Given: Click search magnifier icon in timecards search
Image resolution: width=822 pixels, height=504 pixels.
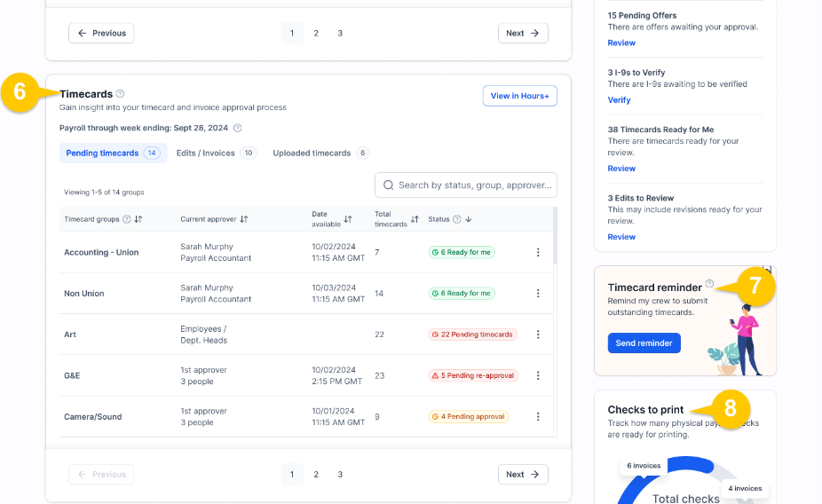Looking at the screenshot, I should click(389, 185).
